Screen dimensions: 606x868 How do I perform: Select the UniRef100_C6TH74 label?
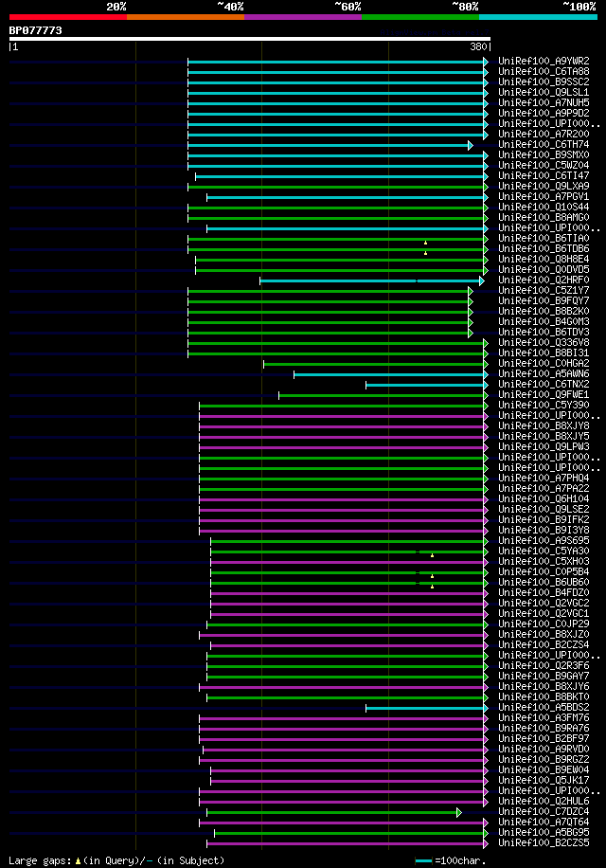[544, 144]
